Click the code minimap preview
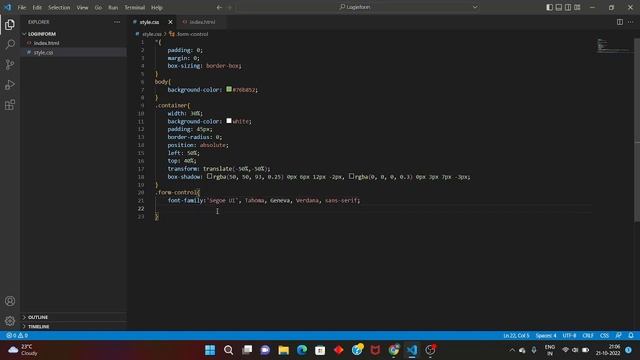Image resolution: width=640 pixels, height=360 pixels. click(x=612, y=45)
